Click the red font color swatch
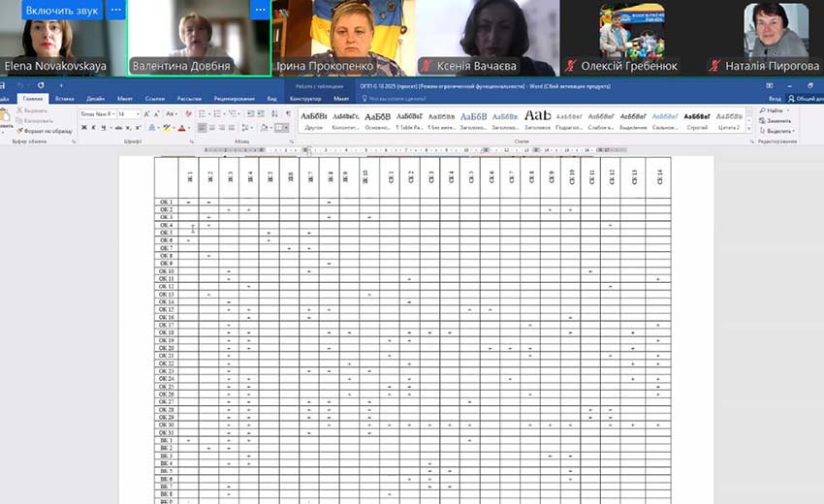 (180, 128)
